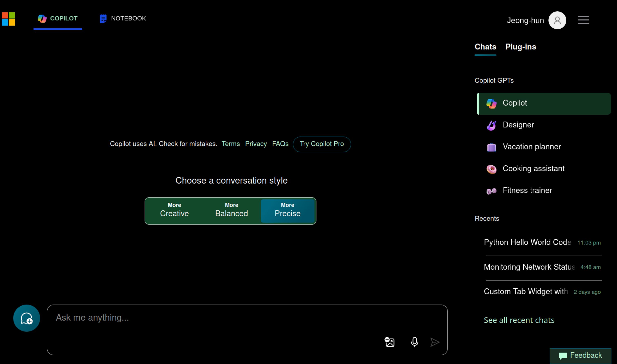Select More Precise conversation style
The height and width of the screenshot is (364, 617).
click(x=287, y=210)
